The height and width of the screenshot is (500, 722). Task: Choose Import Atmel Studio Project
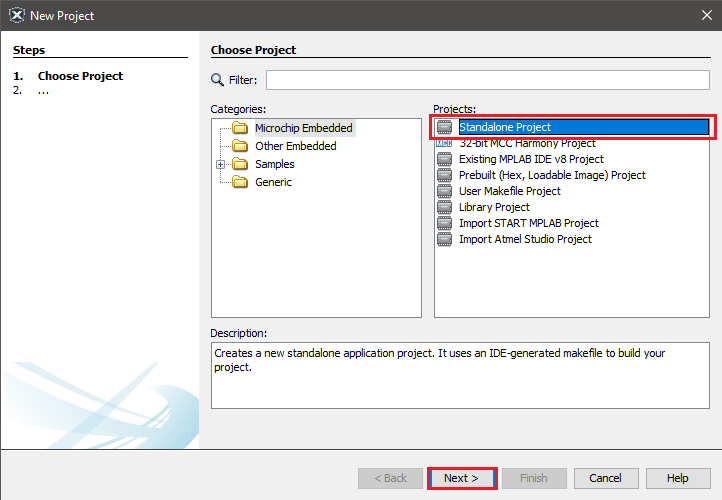tap(525, 239)
